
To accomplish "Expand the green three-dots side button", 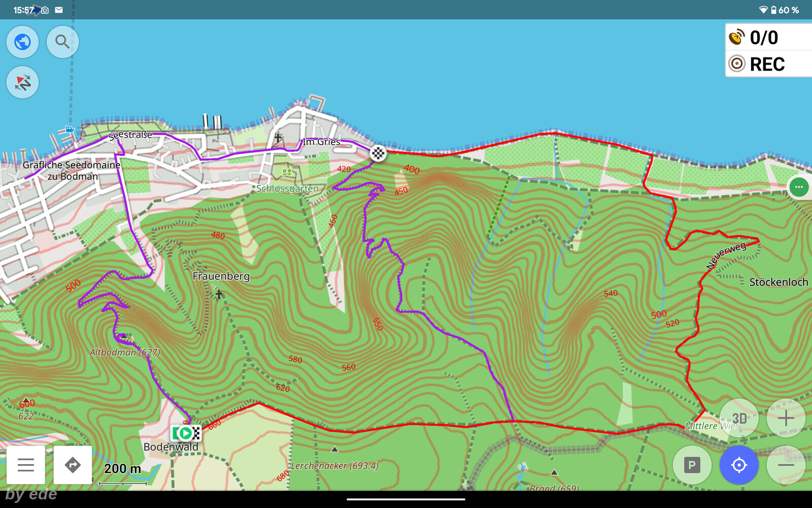I will [799, 187].
